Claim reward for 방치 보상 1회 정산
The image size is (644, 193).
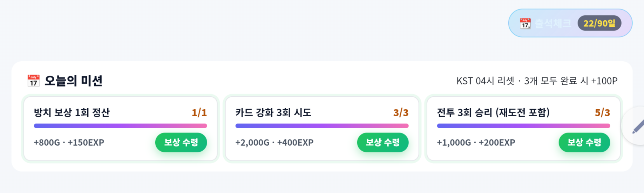point(181,142)
